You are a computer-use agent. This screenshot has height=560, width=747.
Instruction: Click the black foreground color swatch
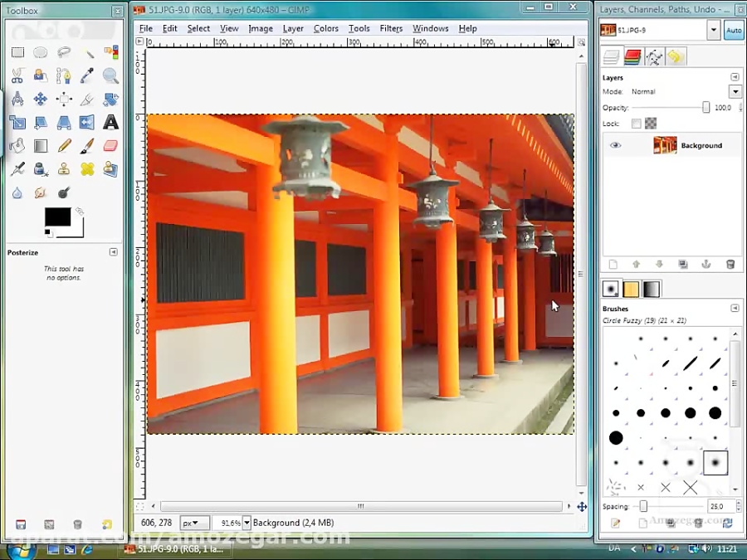(x=56, y=217)
